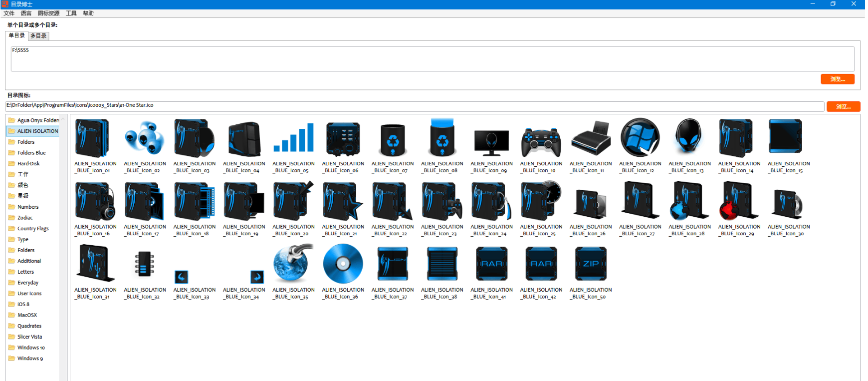Pick the blue disc icon (Icon_36)
Image resolution: width=868 pixels, height=381 pixels.
click(343, 264)
